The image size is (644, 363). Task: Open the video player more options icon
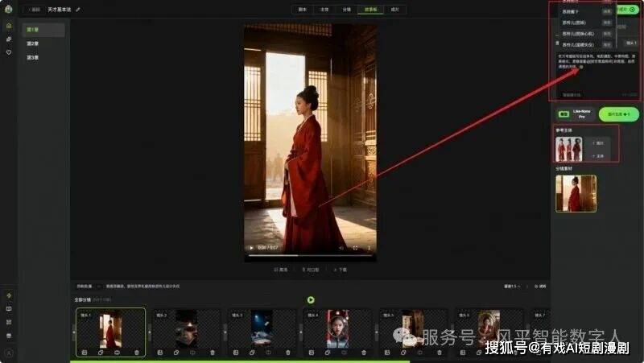click(369, 248)
